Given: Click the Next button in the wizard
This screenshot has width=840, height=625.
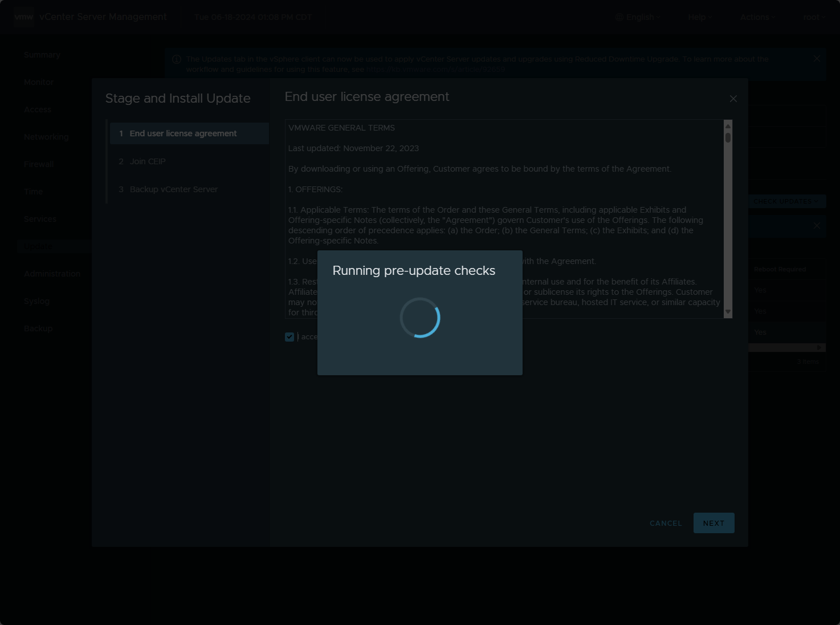Looking at the screenshot, I should click(713, 523).
